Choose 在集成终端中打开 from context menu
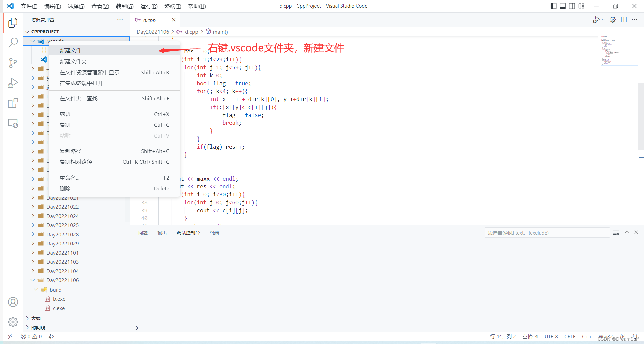This screenshot has width=644, height=344. point(115,83)
